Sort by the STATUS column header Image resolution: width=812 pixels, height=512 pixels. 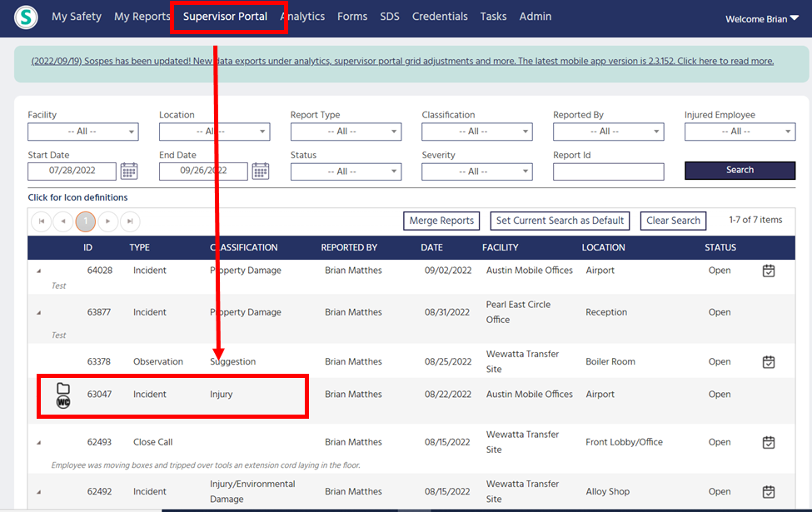(720, 247)
